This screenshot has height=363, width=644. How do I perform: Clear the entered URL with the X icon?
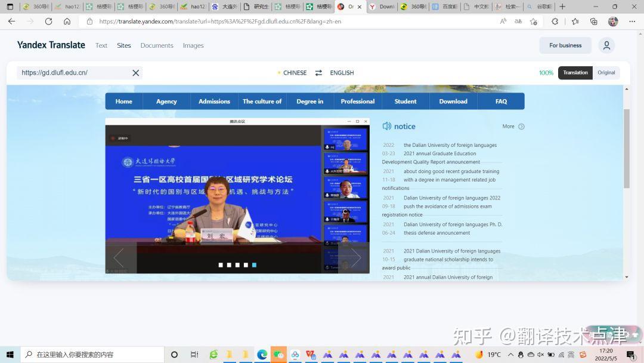135,72
